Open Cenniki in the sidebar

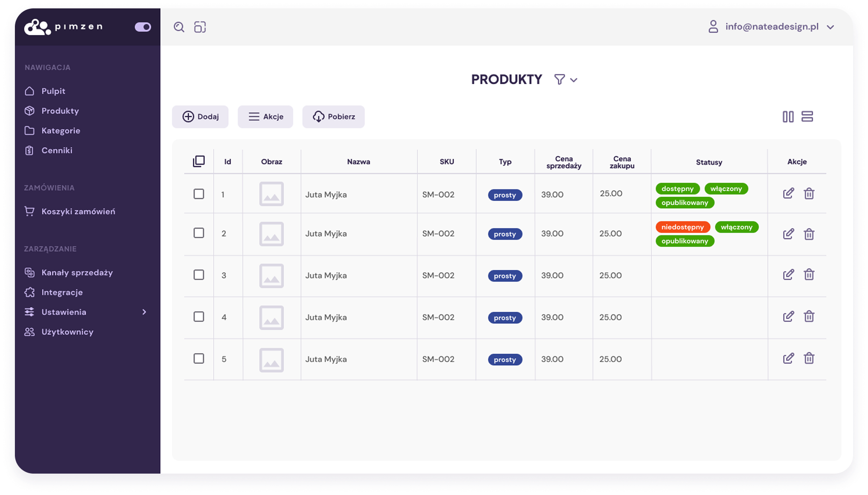pos(48,150)
